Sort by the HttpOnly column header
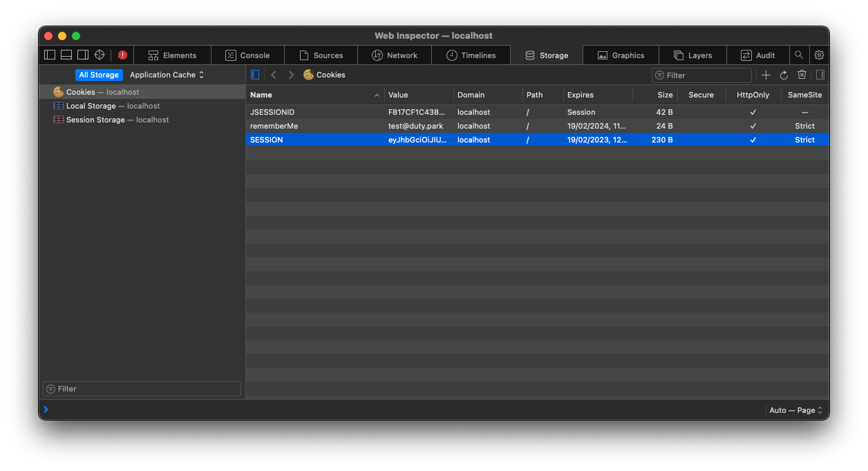868x471 pixels. (x=753, y=95)
